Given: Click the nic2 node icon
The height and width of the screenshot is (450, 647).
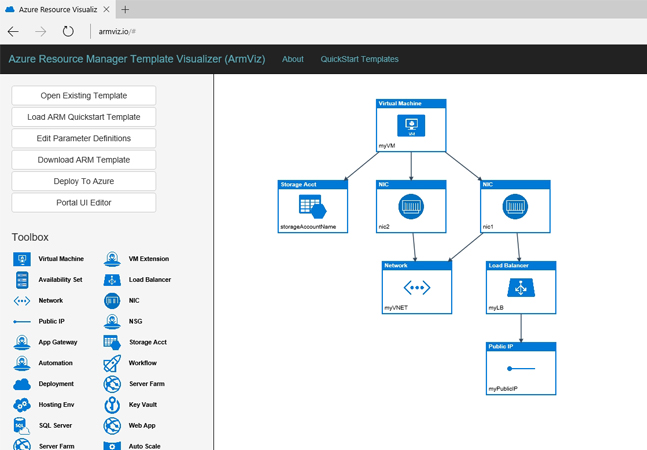Looking at the screenshot, I should point(411,206).
